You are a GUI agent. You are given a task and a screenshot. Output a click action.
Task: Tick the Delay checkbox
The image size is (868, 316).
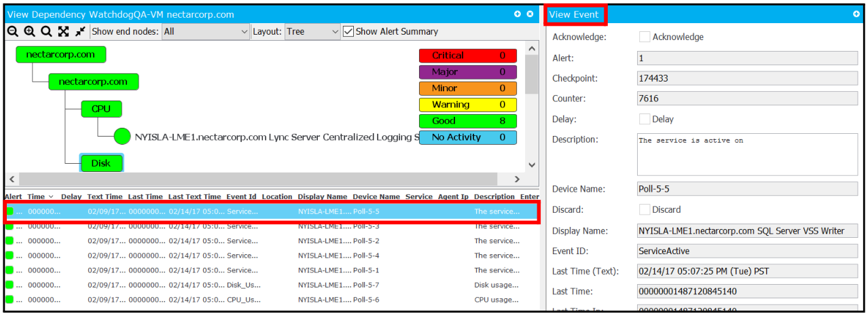[x=645, y=119]
